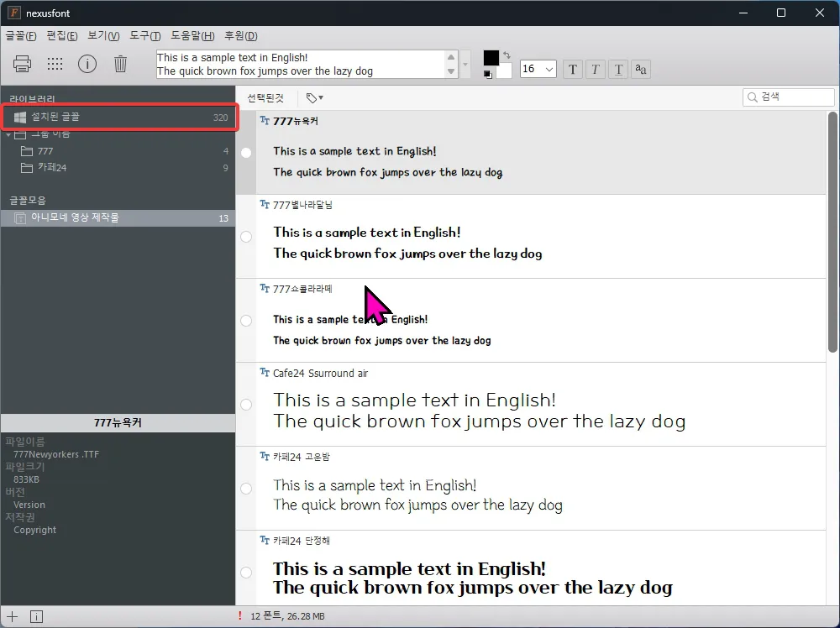Open the 보기(V) menu

[103, 36]
